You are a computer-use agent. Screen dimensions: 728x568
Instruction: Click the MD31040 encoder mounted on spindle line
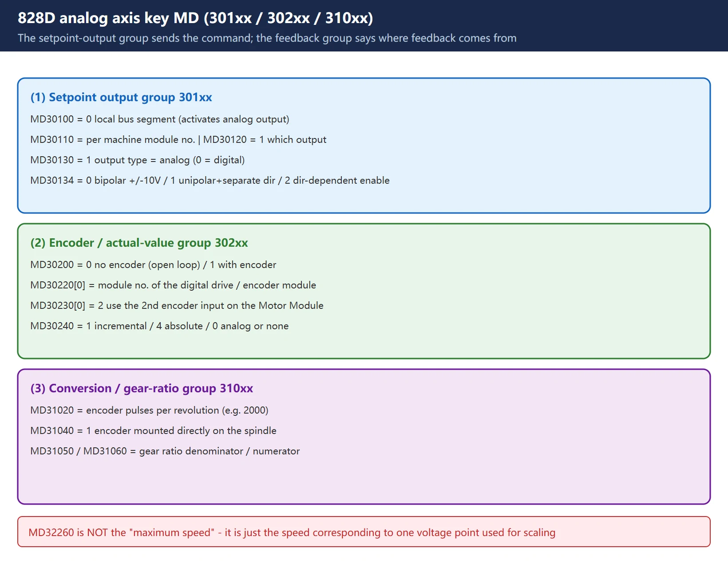(153, 430)
